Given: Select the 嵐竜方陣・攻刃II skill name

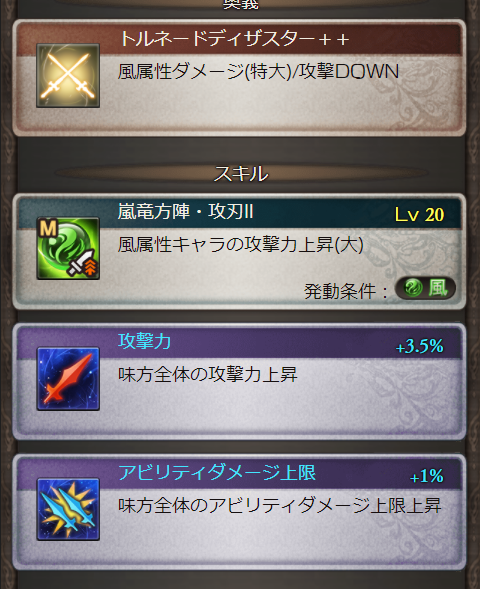Looking at the screenshot, I should coord(186,211).
